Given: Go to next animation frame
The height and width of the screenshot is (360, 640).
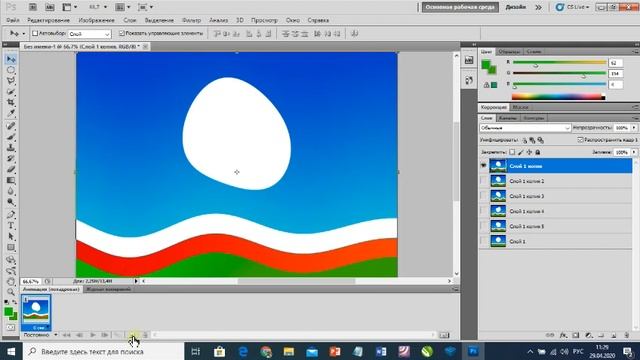Looking at the screenshot, I should (x=105, y=335).
